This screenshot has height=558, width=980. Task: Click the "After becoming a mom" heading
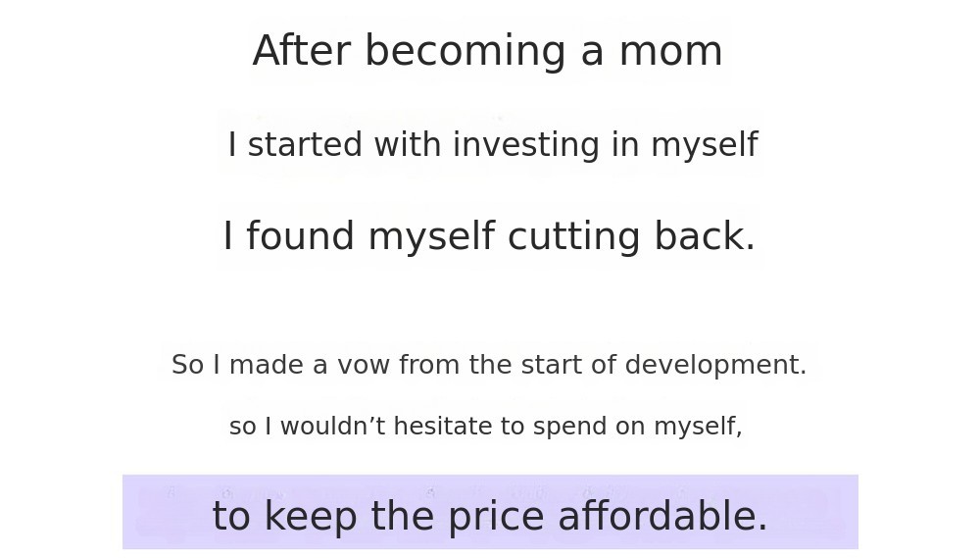[487, 51]
